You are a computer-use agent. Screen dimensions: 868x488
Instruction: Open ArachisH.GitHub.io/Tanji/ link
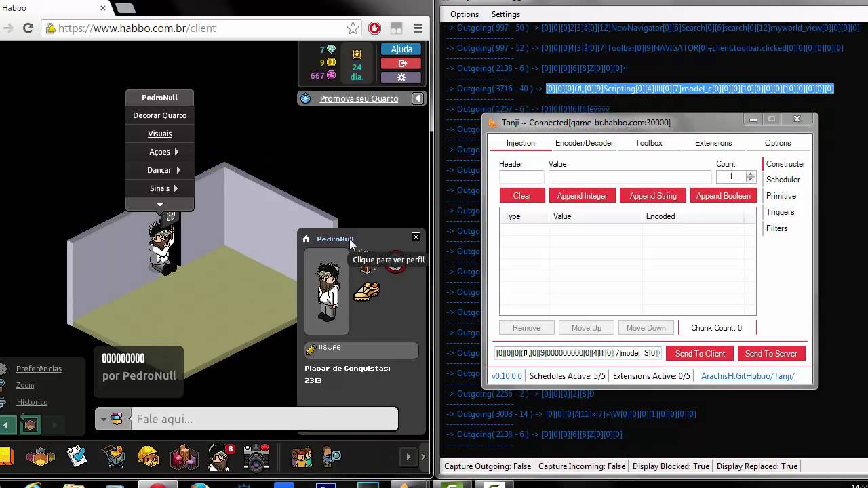[748, 376]
